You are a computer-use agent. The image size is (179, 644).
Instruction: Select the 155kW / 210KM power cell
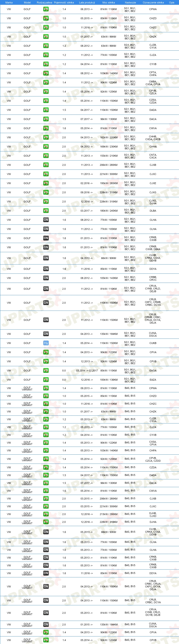(109, 156)
